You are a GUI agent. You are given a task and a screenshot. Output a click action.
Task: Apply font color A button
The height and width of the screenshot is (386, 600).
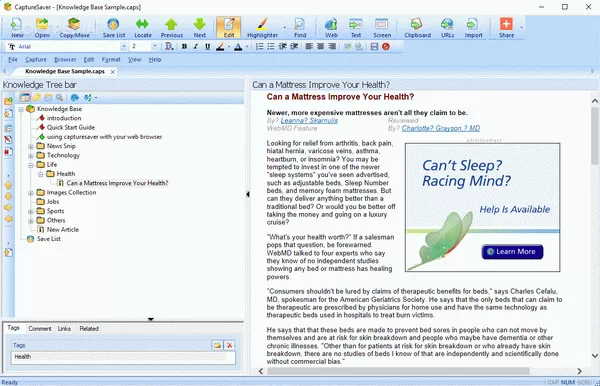pyautogui.click(x=238, y=47)
